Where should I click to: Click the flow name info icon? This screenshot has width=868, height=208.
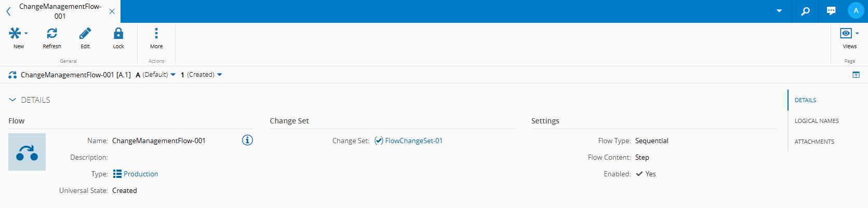pyautogui.click(x=247, y=140)
